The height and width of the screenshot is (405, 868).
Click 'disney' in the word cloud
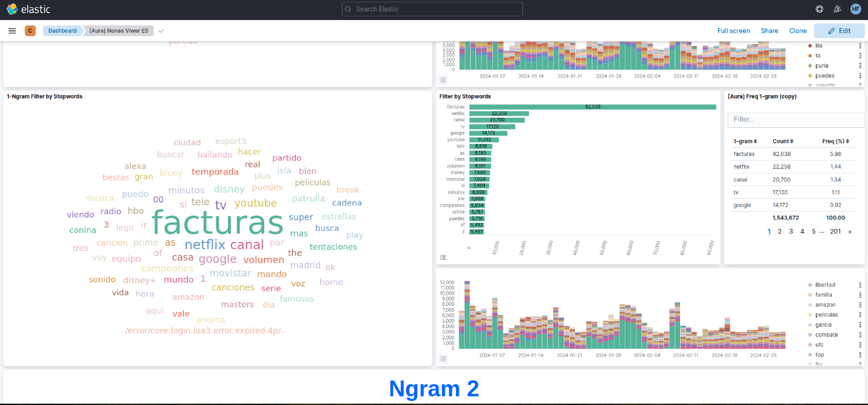pos(229,189)
